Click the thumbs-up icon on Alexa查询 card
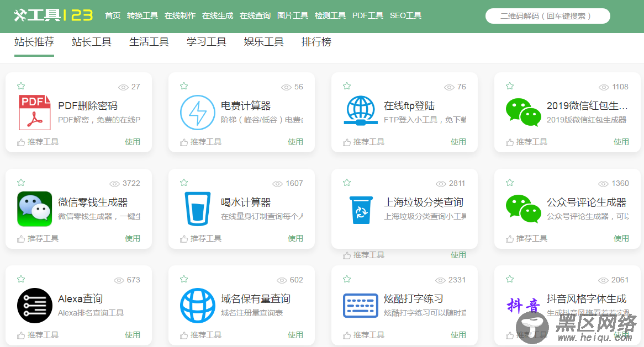The height and width of the screenshot is (347, 644). [x=21, y=335]
